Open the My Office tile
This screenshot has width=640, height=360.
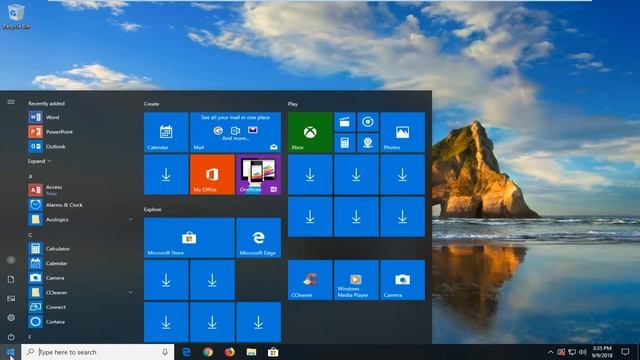212,175
